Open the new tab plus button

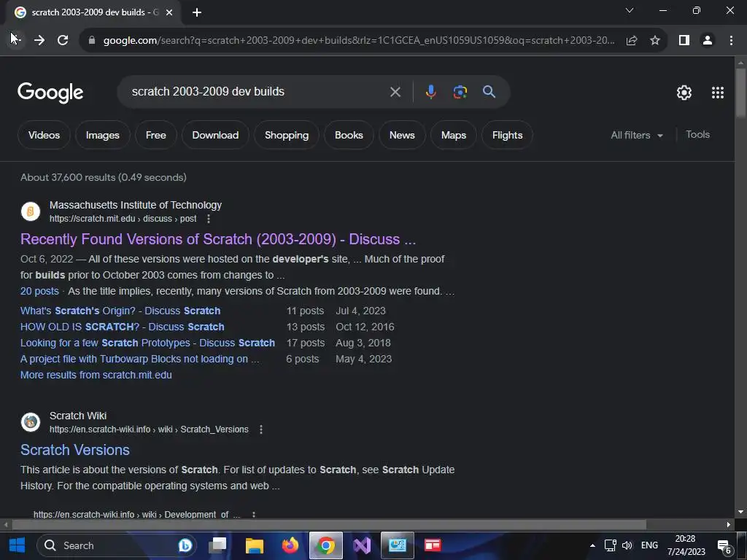197,13
